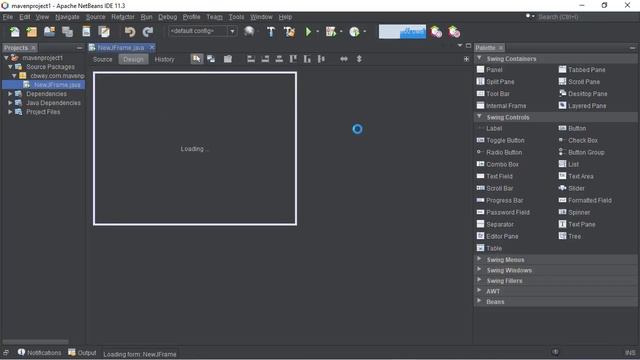The width and height of the screenshot is (640, 360).
Task: Expand the Java Dependencies node
Action: 10,103
